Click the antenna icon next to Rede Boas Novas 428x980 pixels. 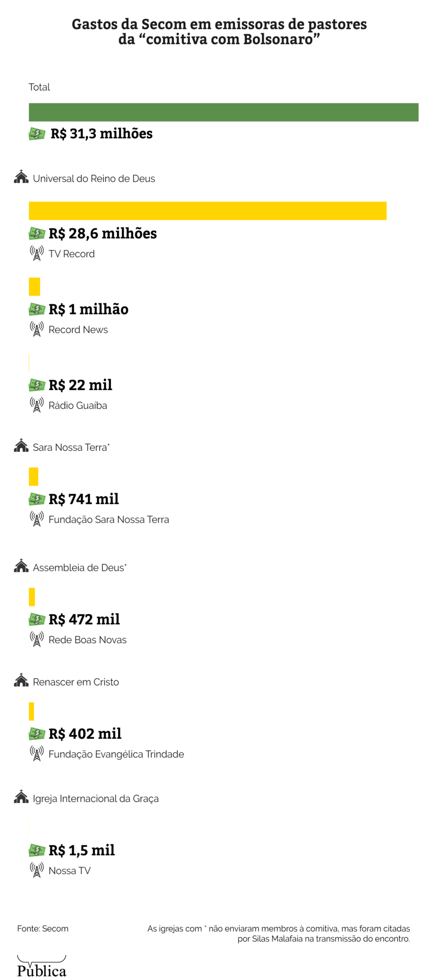pos(36,639)
